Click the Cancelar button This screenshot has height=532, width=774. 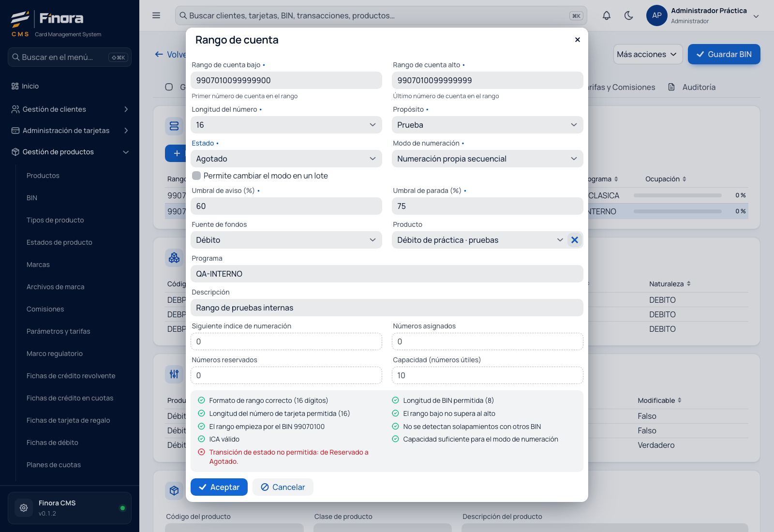pos(283,487)
